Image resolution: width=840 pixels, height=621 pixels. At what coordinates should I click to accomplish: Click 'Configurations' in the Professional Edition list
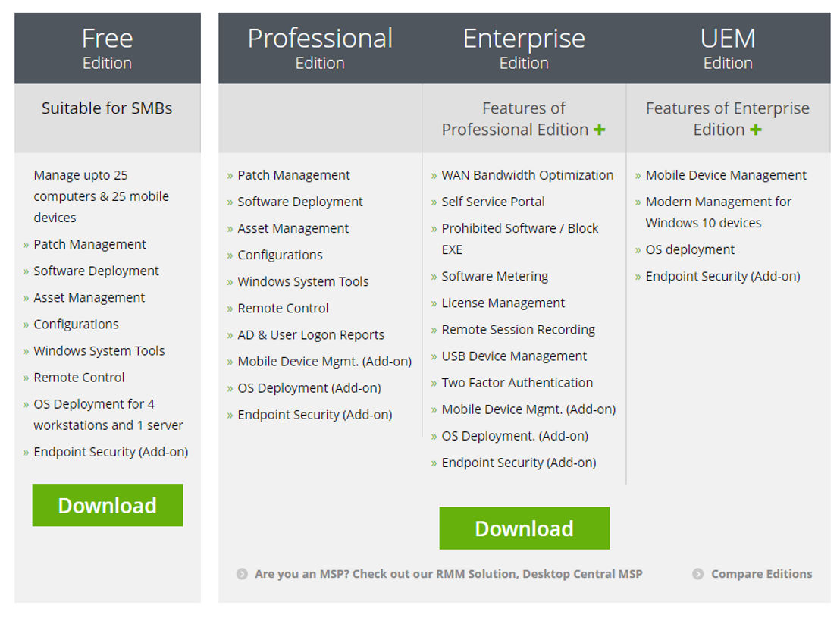[281, 255]
